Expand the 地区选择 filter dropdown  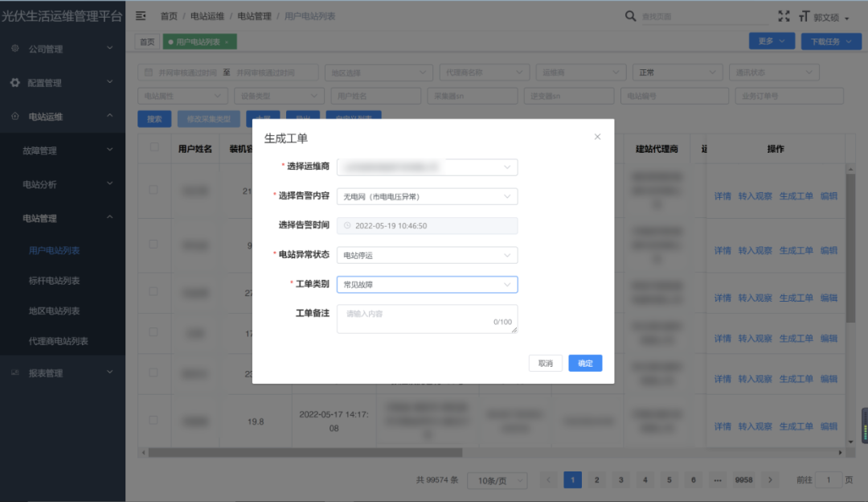[378, 72]
